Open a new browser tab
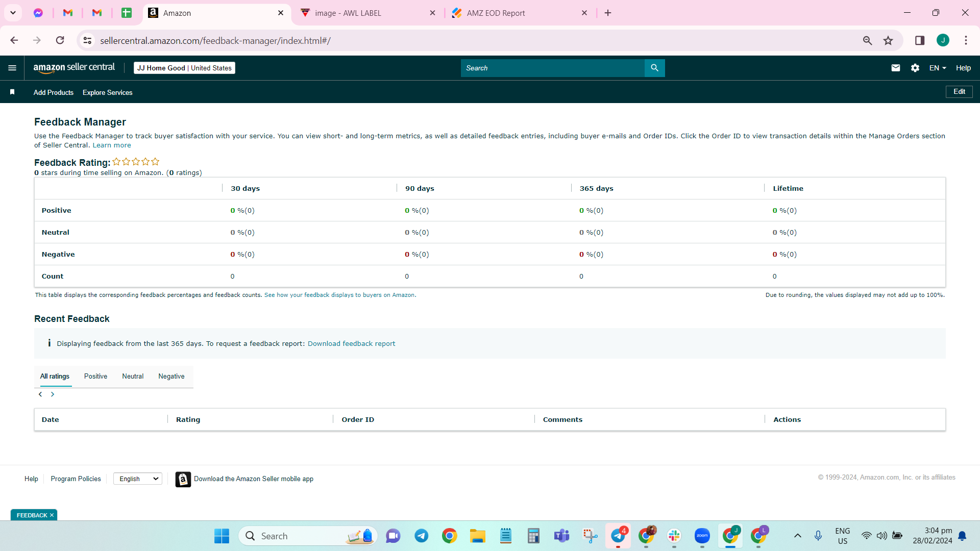This screenshot has width=980, height=551. click(608, 13)
